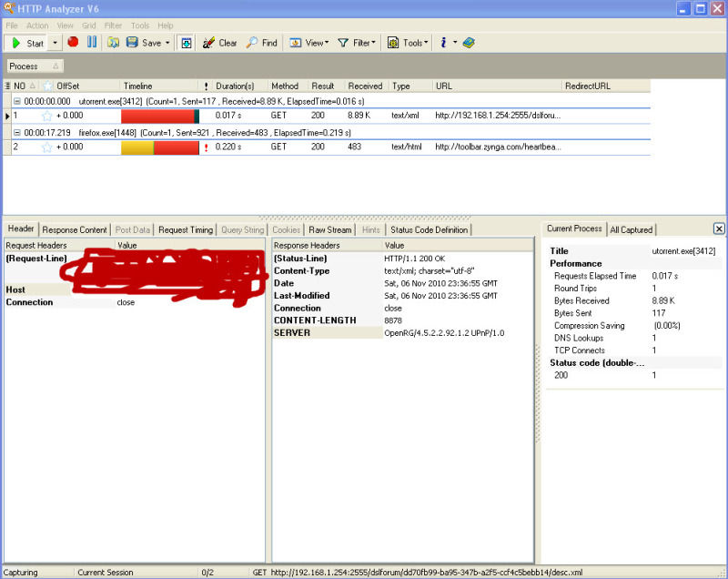Toggle star on request row 1
Viewport: 728px width, 579px height.
[x=46, y=117]
